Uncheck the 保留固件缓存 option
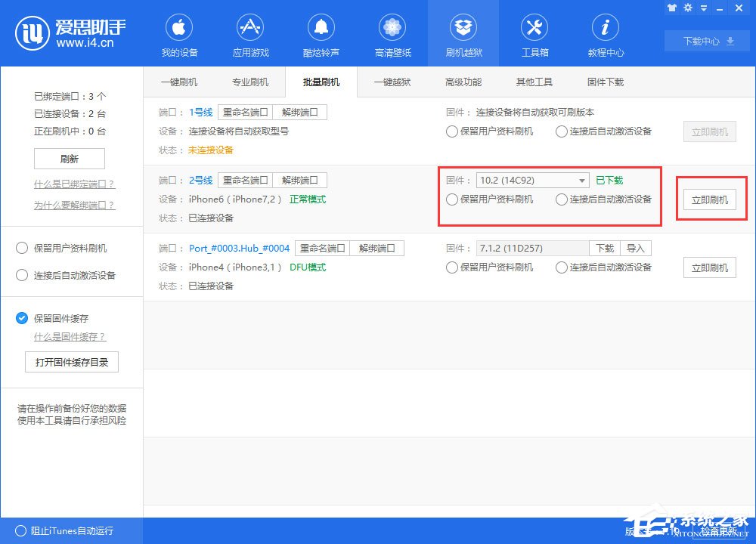 [x=20, y=318]
